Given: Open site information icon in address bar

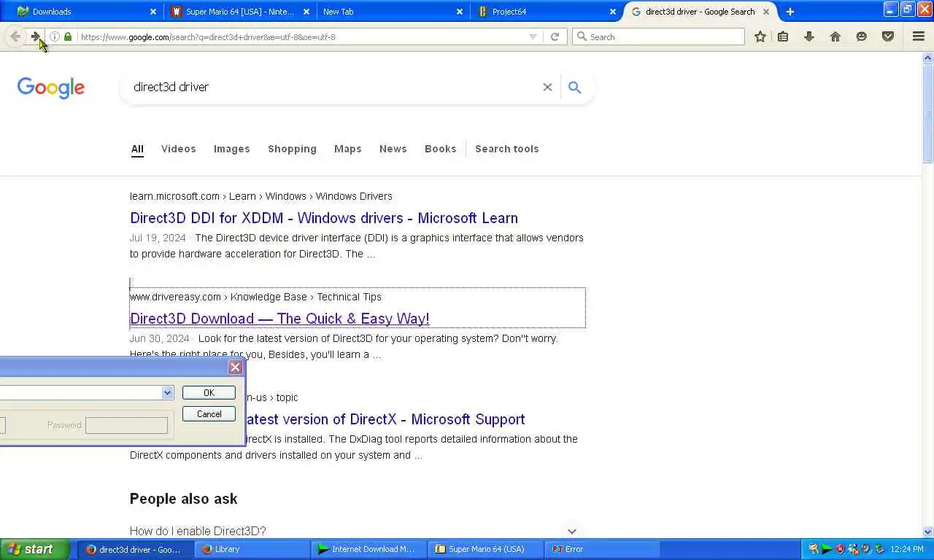Looking at the screenshot, I should [55, 36].
